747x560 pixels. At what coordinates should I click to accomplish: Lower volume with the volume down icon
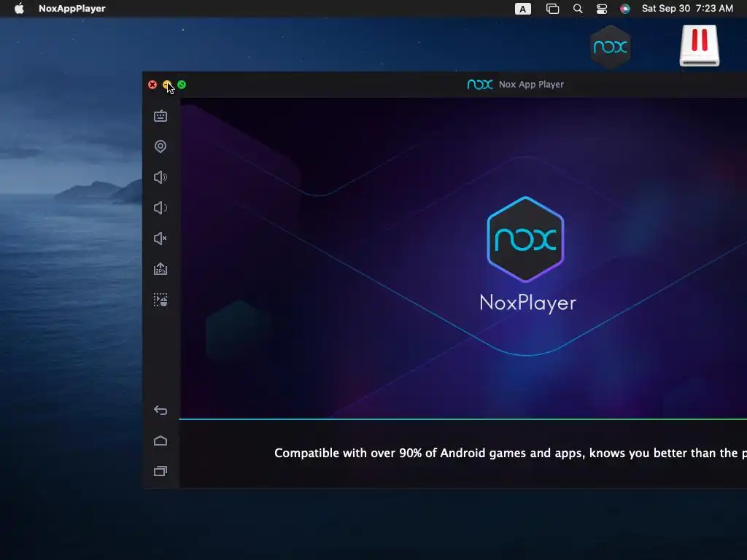point(160,208)
